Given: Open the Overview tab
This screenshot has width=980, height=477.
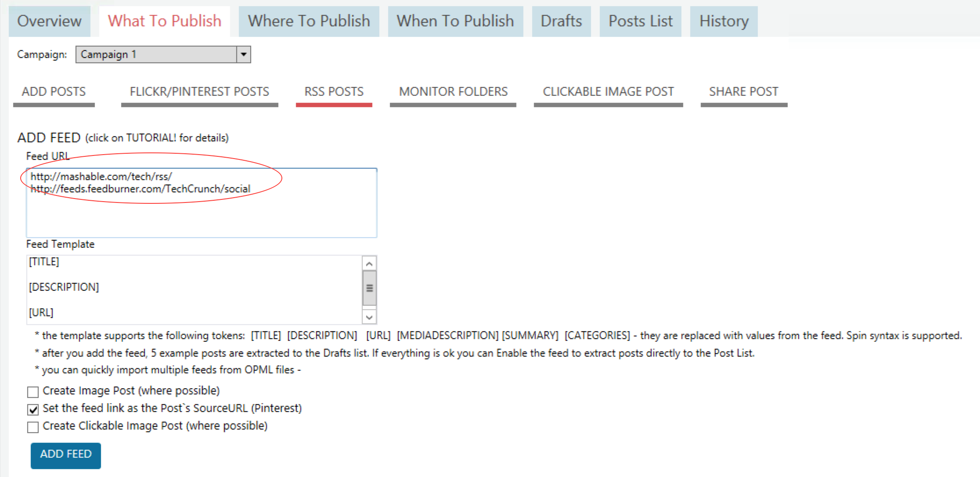Looking at the screenshot, I should (49, 21).
